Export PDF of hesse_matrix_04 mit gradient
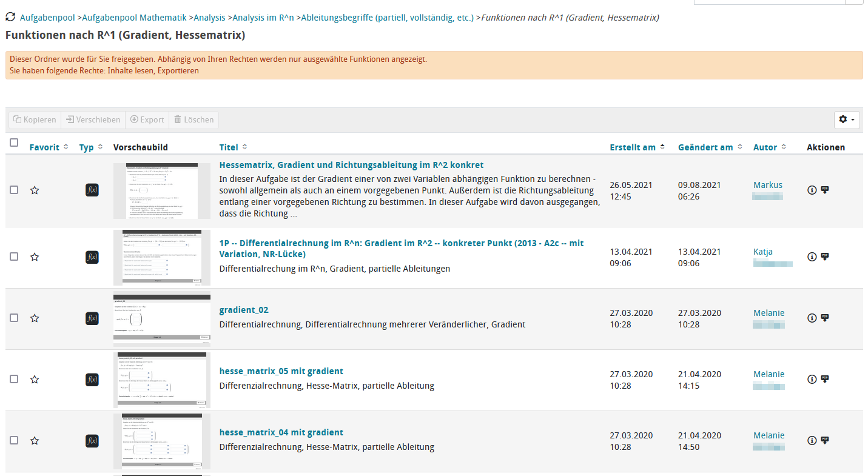868x476 pixels. [825, 440]
